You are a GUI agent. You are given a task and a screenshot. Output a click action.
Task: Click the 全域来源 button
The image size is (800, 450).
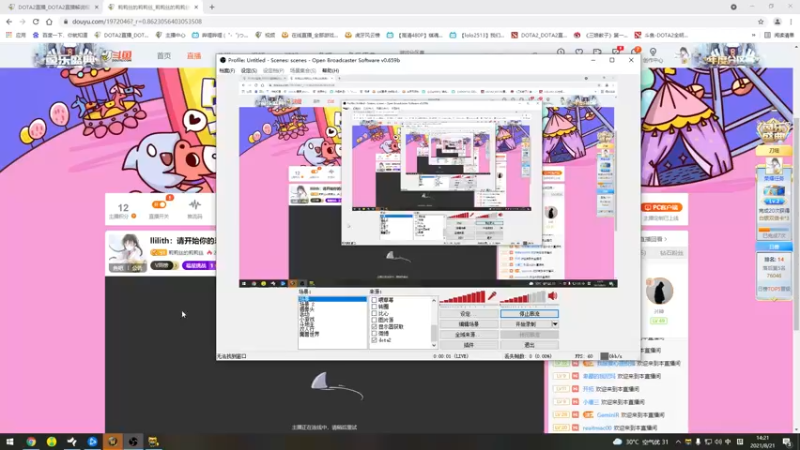468,335
